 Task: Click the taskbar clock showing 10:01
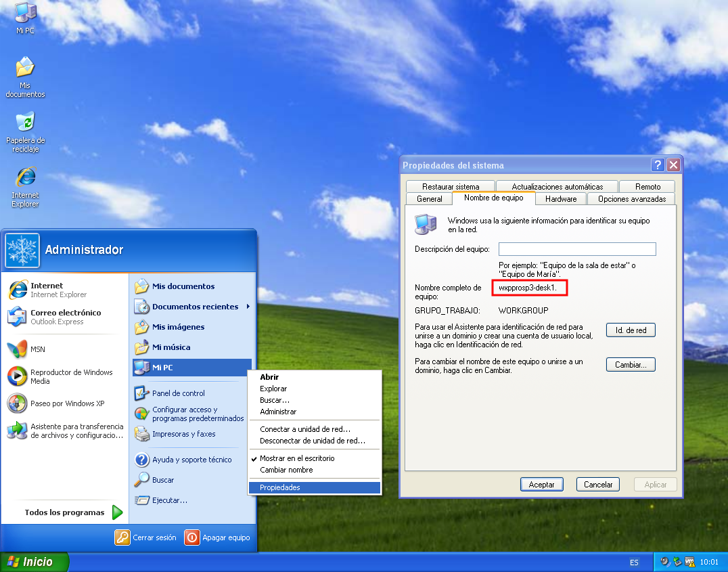coord(709,563)
